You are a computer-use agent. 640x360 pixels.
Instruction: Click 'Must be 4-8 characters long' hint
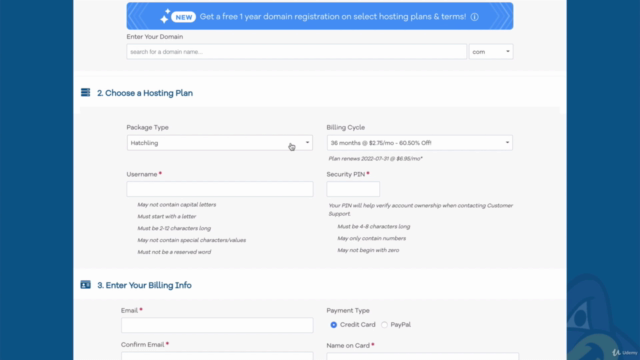tap(374, 227)
